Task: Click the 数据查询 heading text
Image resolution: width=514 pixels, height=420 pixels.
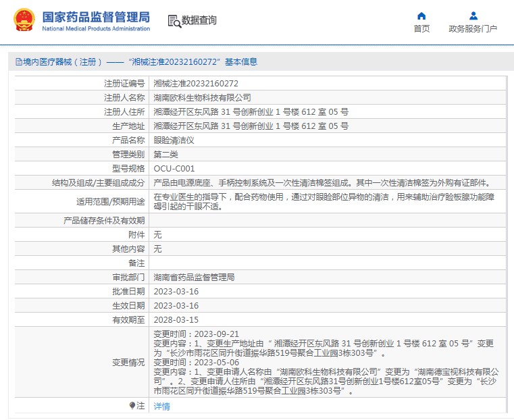Action: click(199, 21)
